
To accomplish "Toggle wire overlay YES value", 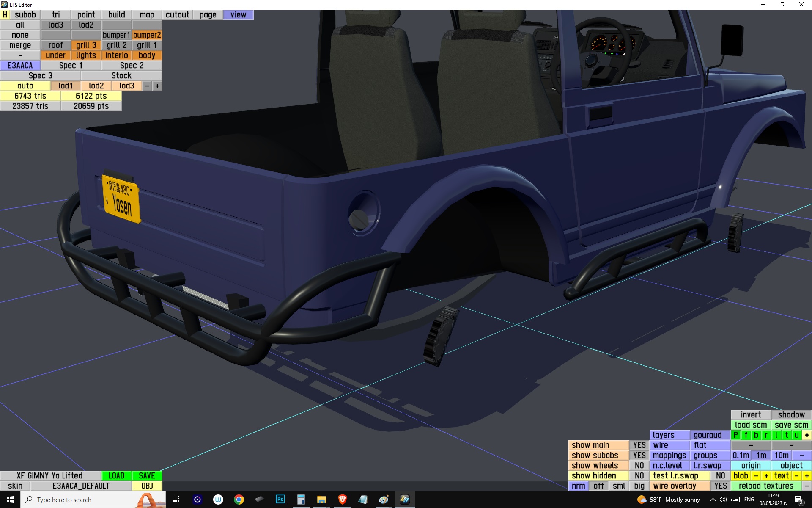I will (x=720, y=486).
